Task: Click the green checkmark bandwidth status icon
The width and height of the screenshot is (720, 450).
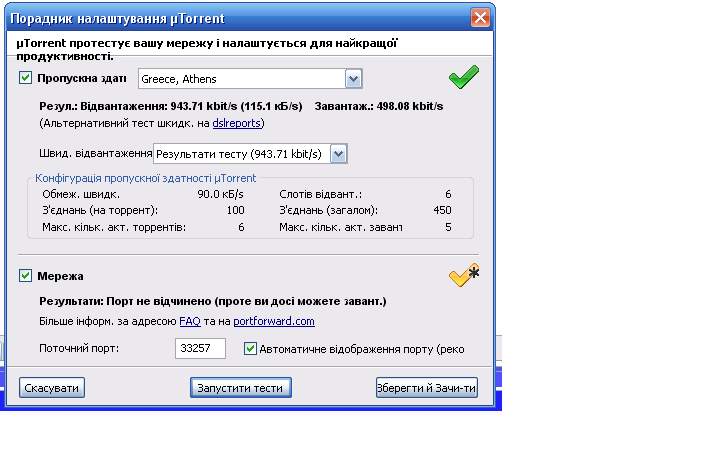Action: [464, 77]
